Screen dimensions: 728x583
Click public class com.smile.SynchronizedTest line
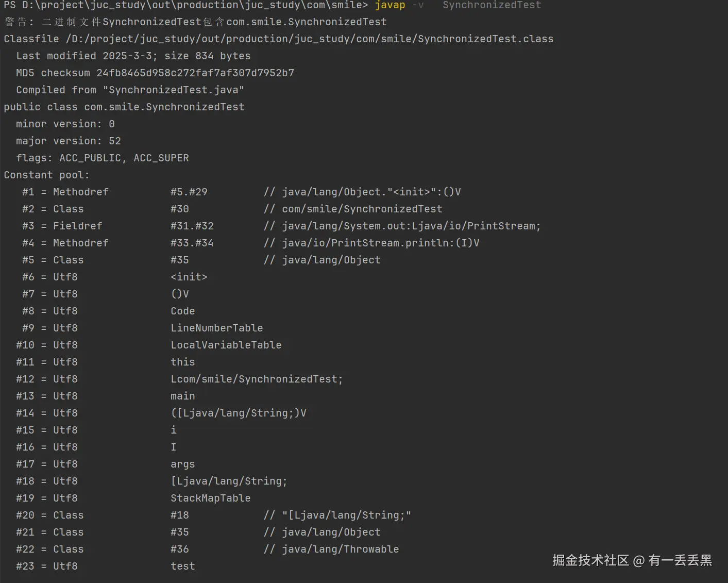pos(124,107)
